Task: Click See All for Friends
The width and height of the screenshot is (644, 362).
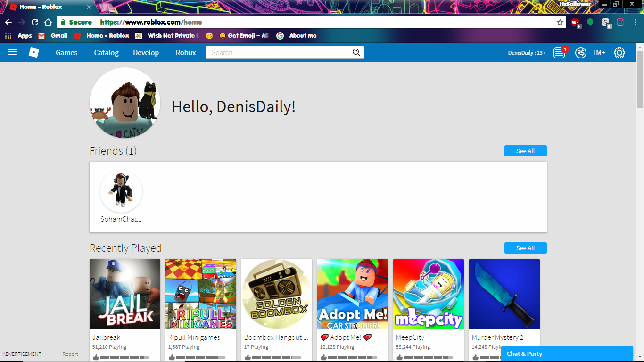Action: tap(525, 151)
